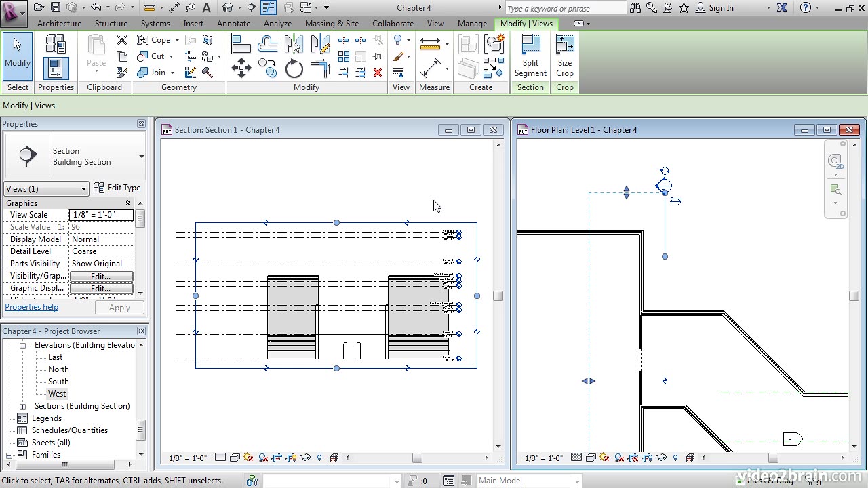Image resolution: width=868 pixels, height=488 pixels.
Task: Flip the section using the double-arrow control
Action: tap(675, 200)
